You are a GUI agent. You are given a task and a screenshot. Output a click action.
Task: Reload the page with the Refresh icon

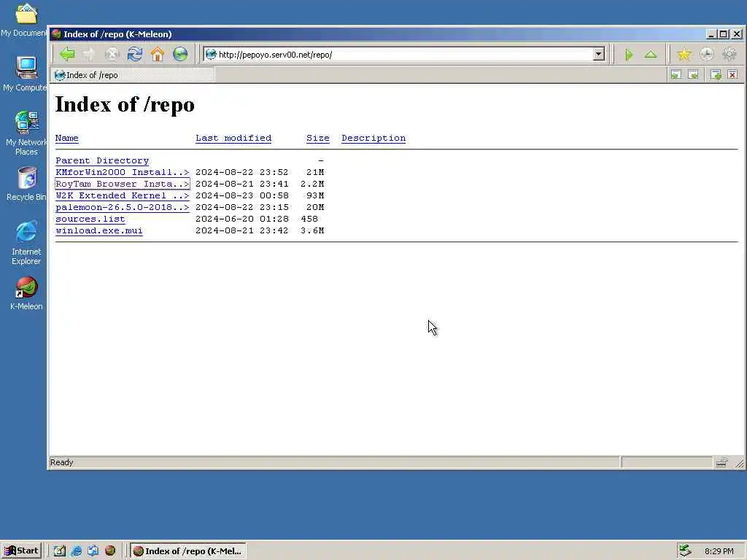pyautogui.click(x=135, y=54)
